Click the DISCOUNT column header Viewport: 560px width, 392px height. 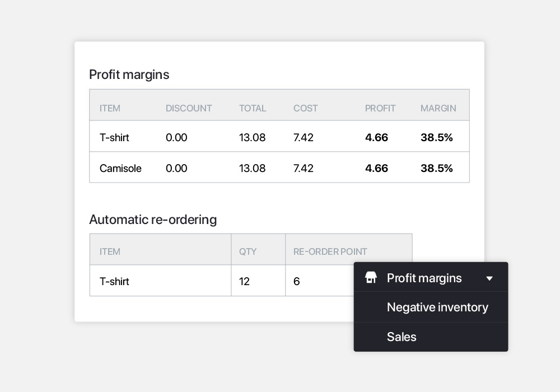pos(189,108)
